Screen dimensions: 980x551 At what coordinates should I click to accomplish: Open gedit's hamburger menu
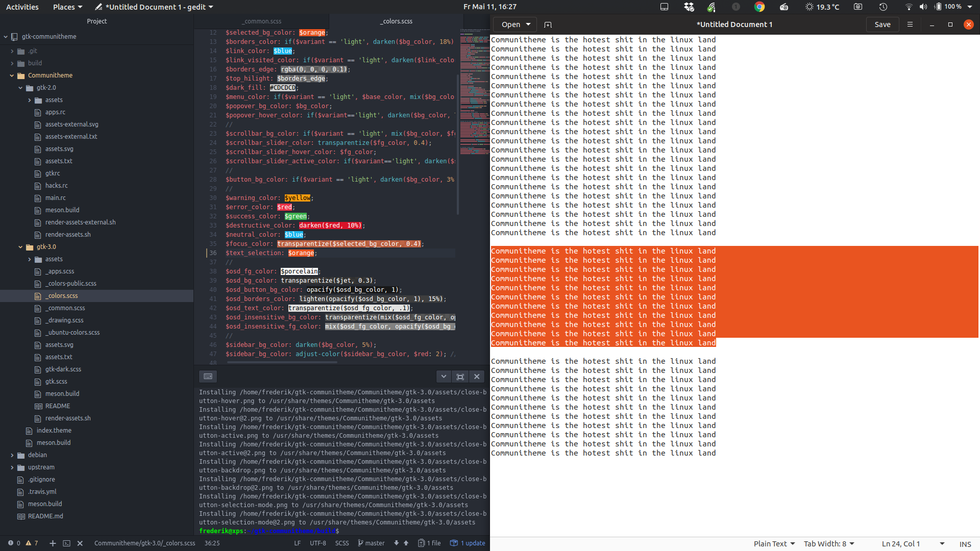coord(910,24)
